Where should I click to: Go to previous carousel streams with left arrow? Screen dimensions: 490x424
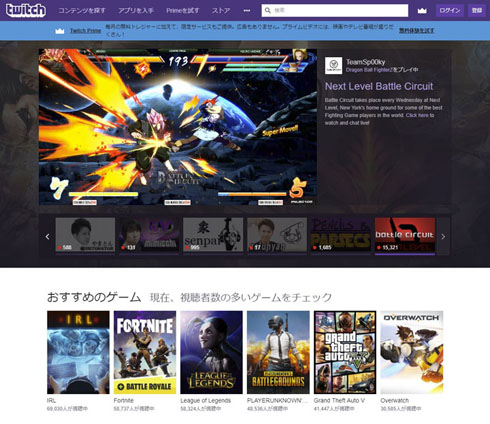(x=47, y=237)
